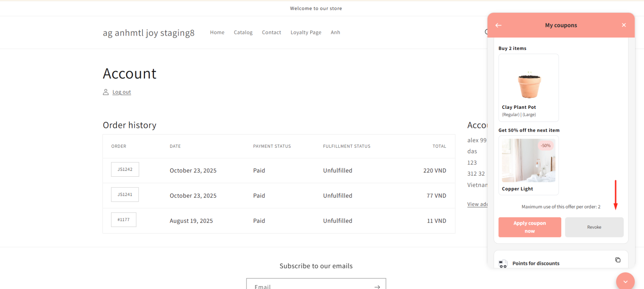Open the Loyalty Page link

[306, 33]
